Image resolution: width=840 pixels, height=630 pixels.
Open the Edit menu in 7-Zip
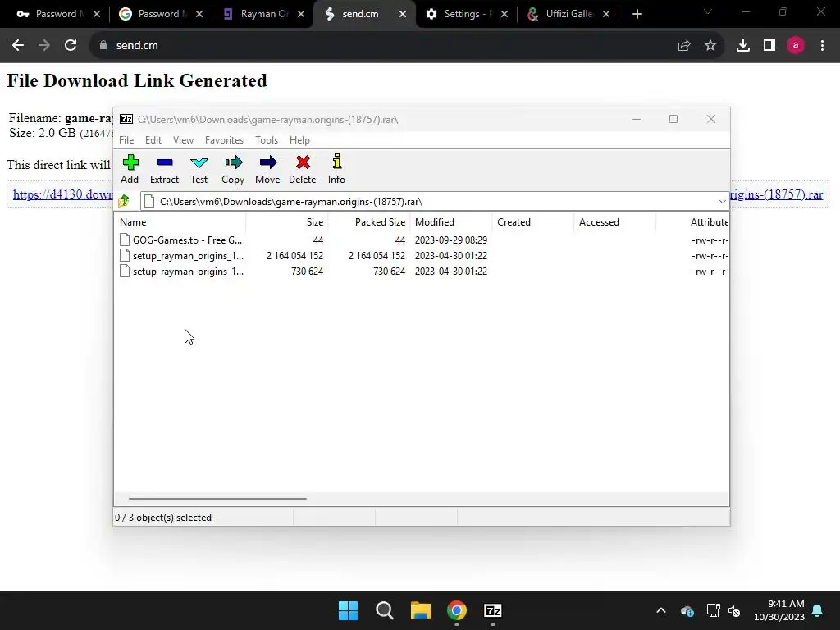click(153, 139)
